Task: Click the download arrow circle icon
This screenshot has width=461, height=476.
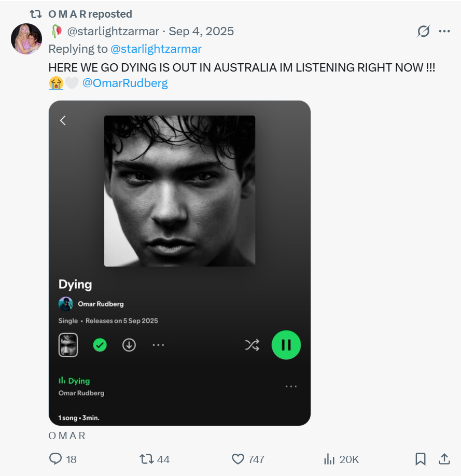Action: pyautogui.click(x=129, y=345)
